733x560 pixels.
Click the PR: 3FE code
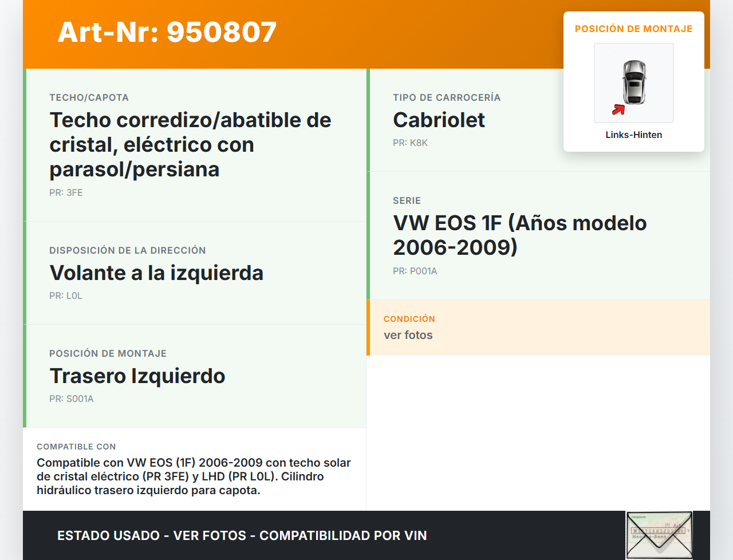(66, 193)
